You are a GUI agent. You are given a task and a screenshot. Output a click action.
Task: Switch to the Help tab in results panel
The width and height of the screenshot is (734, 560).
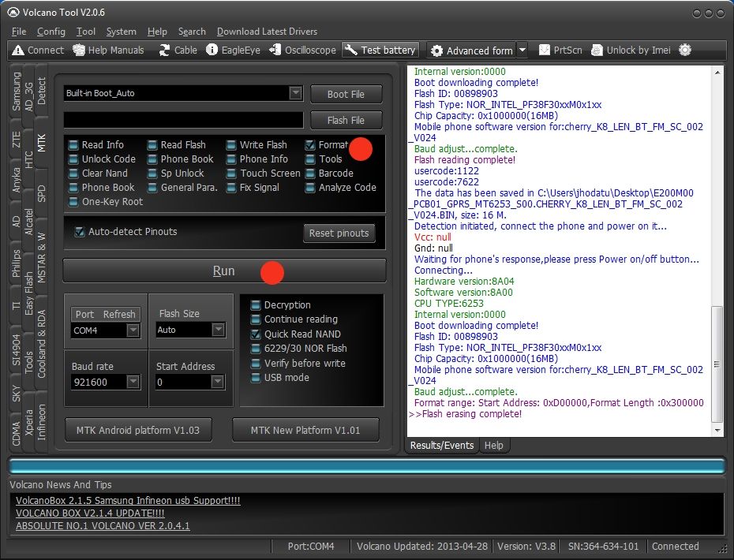coord(493,446)
